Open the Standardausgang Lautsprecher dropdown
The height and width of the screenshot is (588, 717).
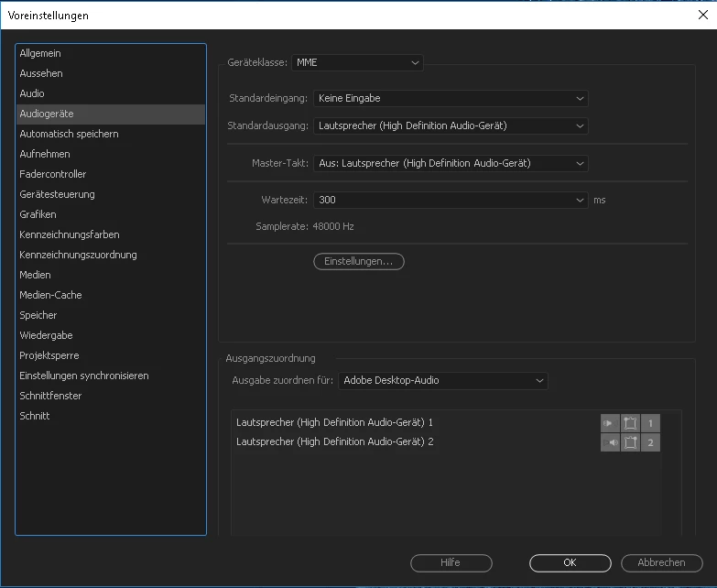(451, 125)
